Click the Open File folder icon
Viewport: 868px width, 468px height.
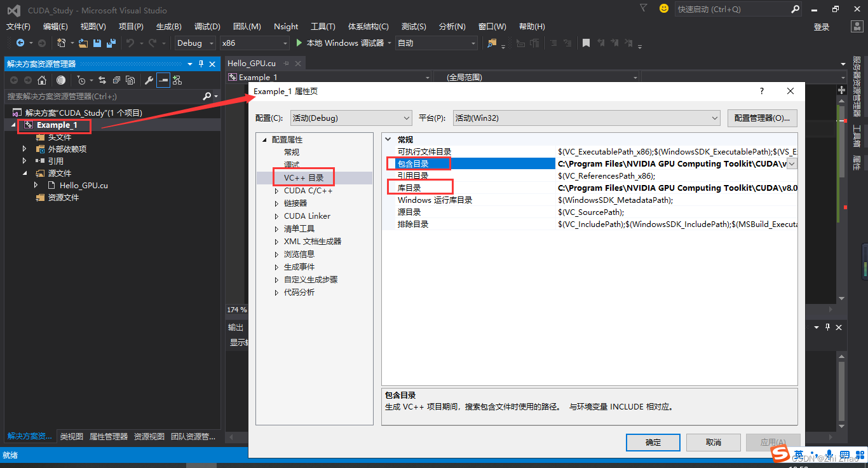83,43
